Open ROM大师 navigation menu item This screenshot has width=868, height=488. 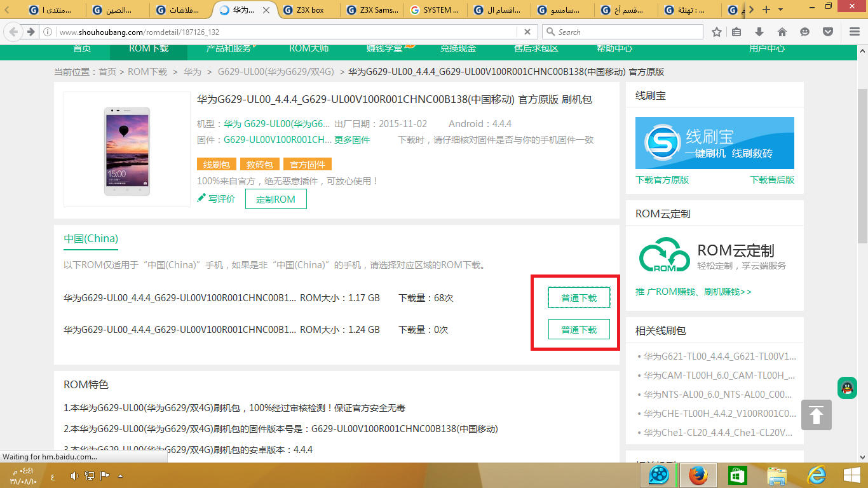click(x=309, y=48)
